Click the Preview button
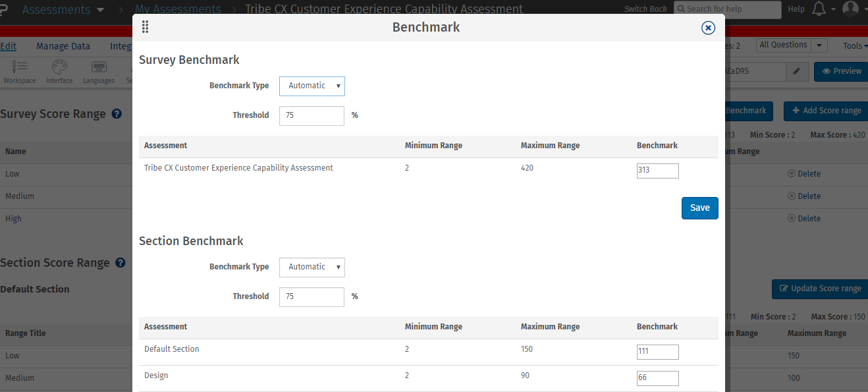 click(841, 71)
